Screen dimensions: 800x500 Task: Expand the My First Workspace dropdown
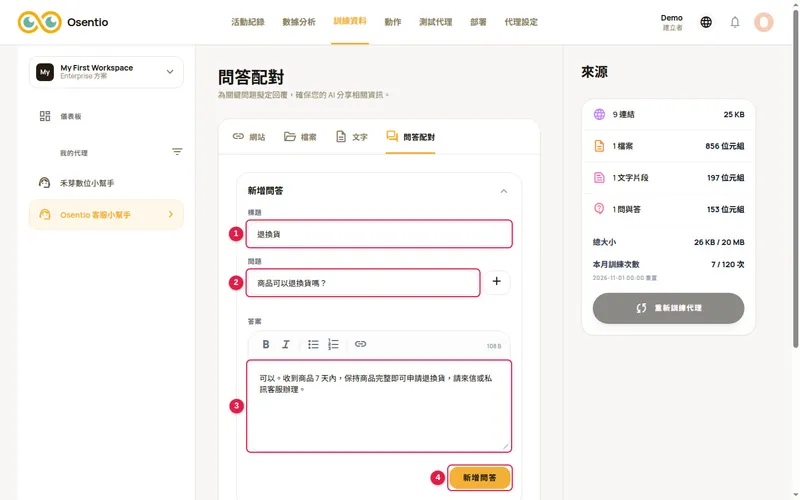point(170,72)
